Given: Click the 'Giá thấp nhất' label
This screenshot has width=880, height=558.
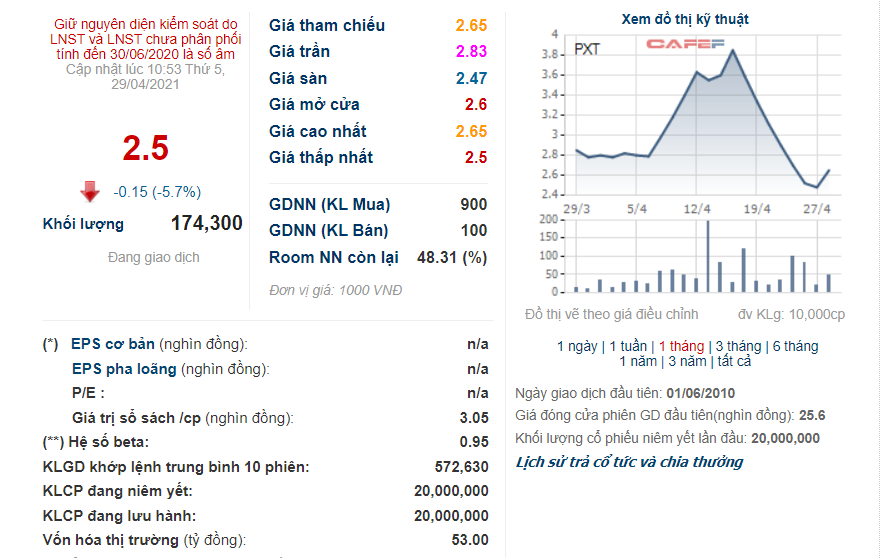Looking at the screenshot, I should [x=321, y=158].
